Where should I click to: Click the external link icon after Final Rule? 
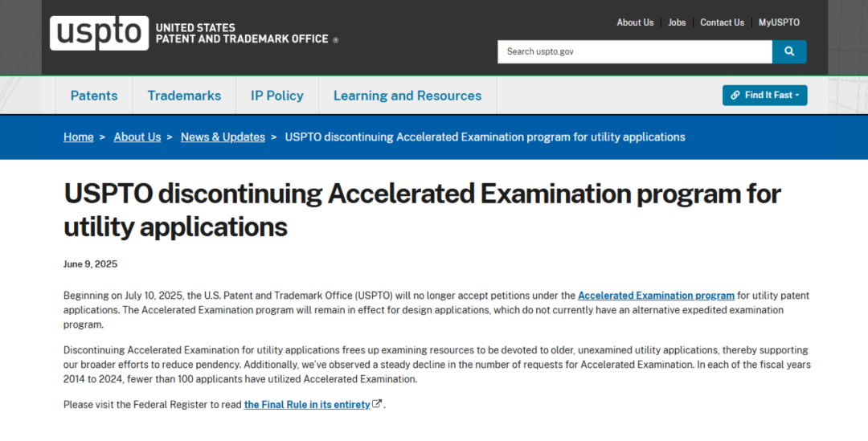(377, 405)
